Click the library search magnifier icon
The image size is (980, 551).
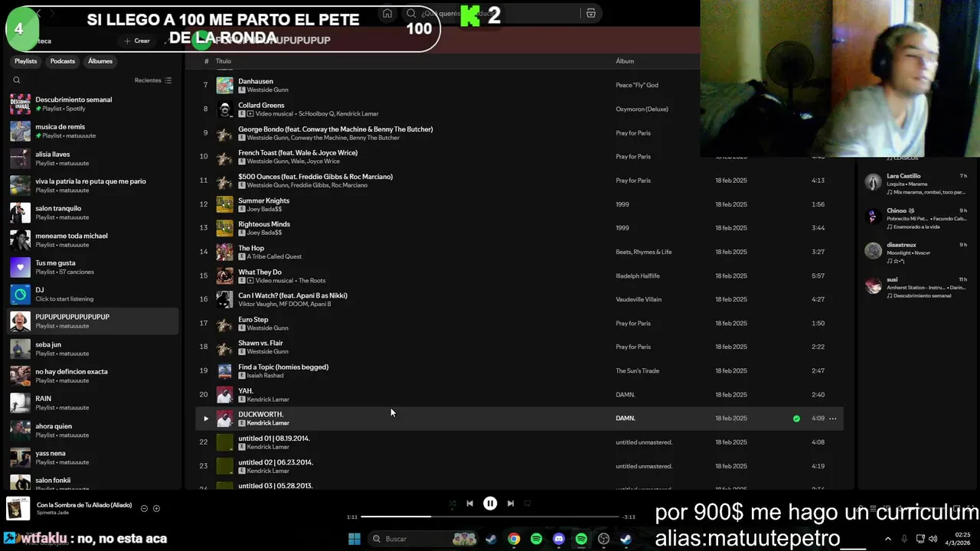17,80
